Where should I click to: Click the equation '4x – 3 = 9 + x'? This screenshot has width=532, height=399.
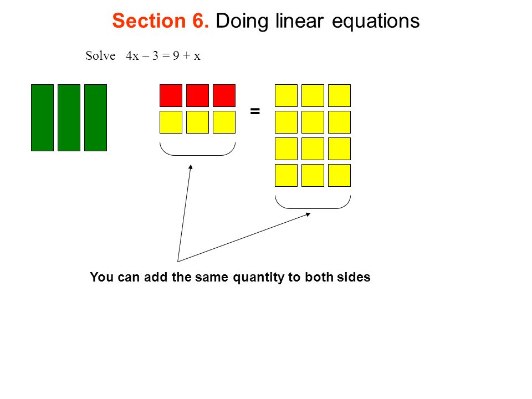pos(163,55)
